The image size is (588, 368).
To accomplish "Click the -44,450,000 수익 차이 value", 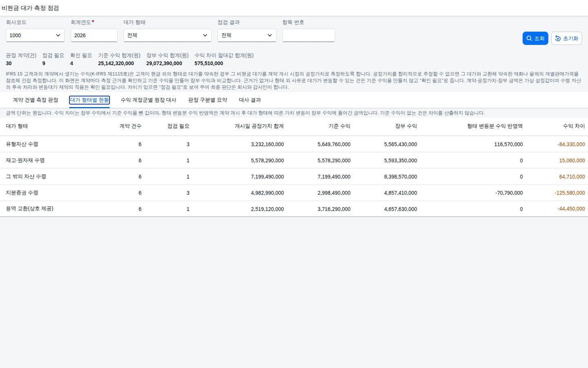I will click(571, 209).
